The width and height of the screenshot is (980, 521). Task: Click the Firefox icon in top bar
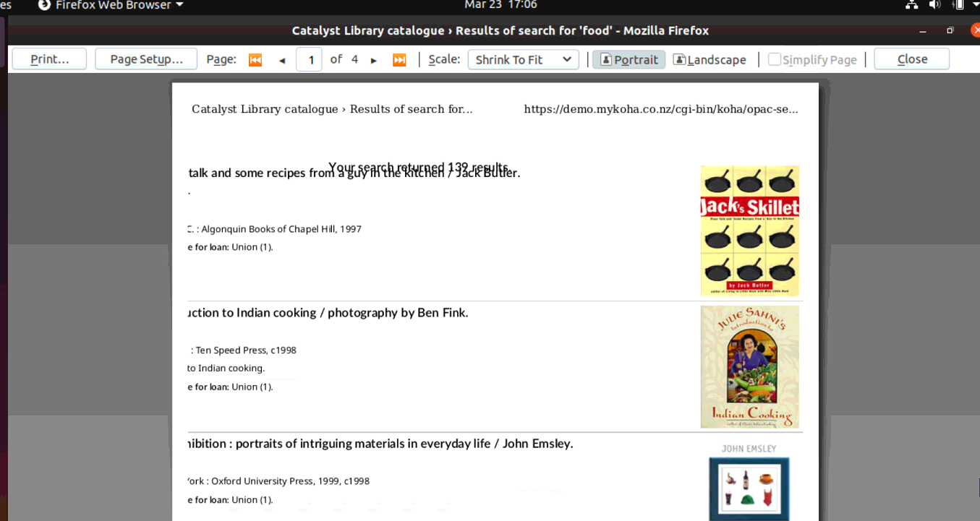click(x=44, y=5)
